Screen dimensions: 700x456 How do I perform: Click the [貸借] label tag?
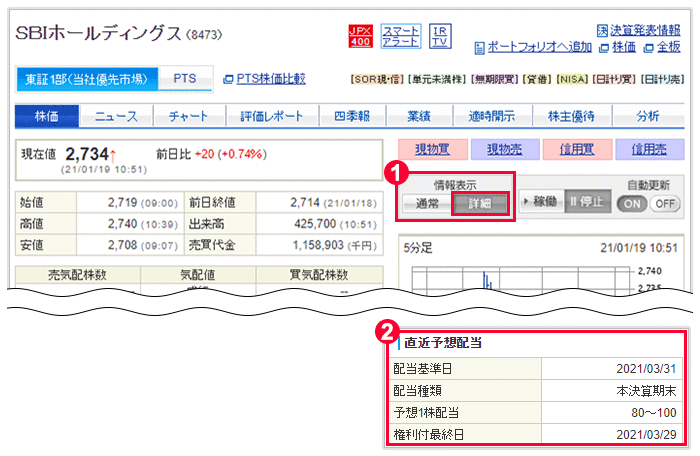point(538,79)
